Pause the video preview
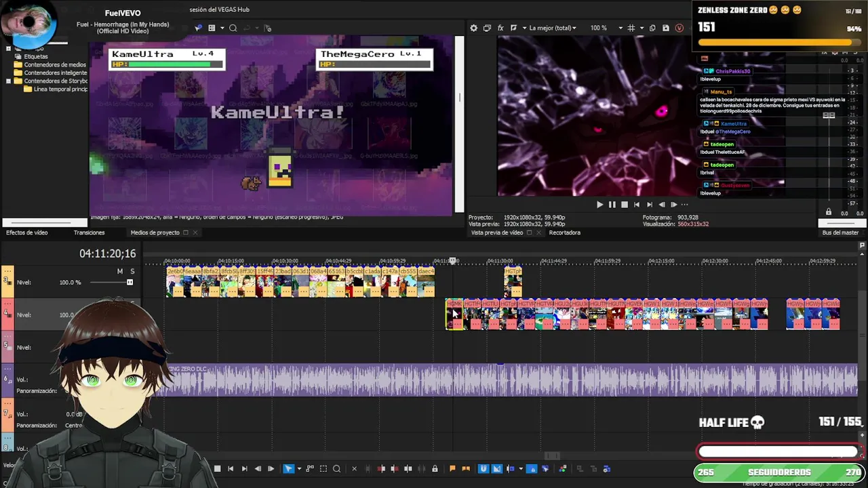Image resolution: width=868 pixels, height=488 pixels. coord(612,204)
